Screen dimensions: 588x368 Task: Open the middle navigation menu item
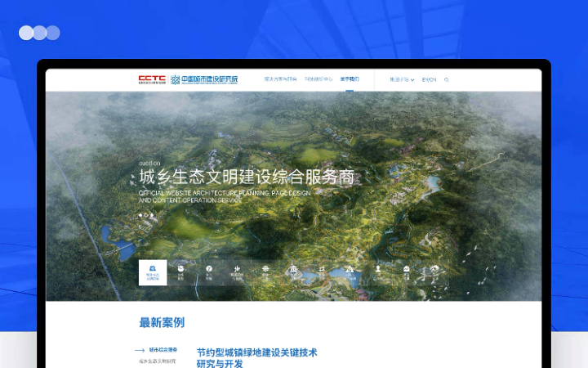(318, 79)
